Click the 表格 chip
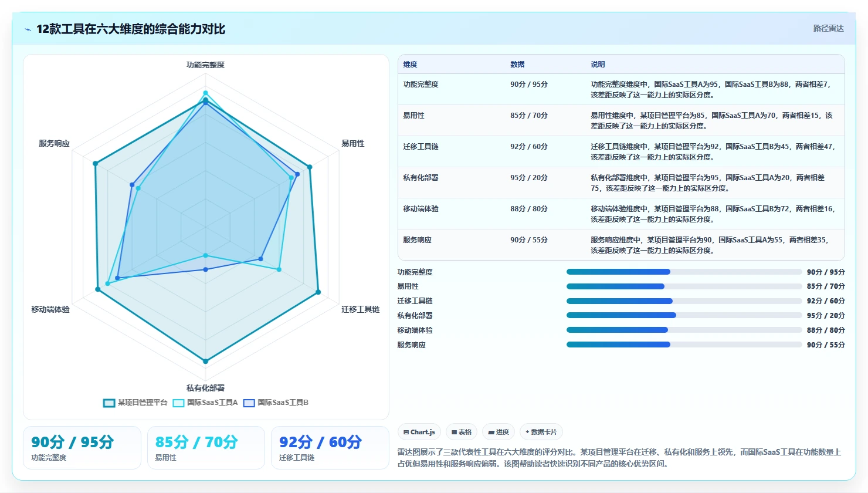This screenshot has width=868, height=493. tap(462, 432)
